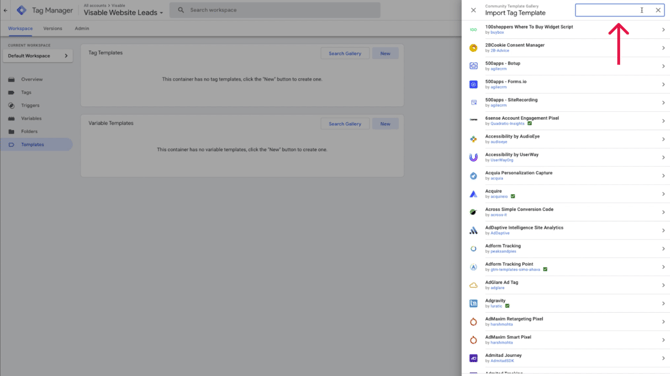
Task: Click the Across Simple Conversion Code icon
Action: coord(473,212)
